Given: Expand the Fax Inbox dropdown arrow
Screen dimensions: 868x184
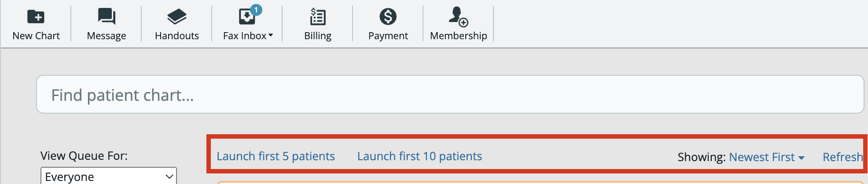Looking at the screenshot, I should (271, 35).
